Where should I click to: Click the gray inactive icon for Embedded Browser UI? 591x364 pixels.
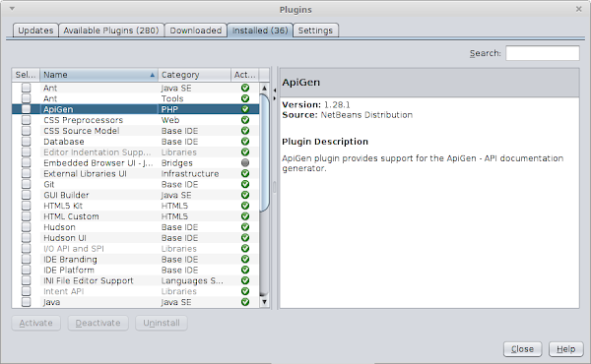click(x=245, y=162)
